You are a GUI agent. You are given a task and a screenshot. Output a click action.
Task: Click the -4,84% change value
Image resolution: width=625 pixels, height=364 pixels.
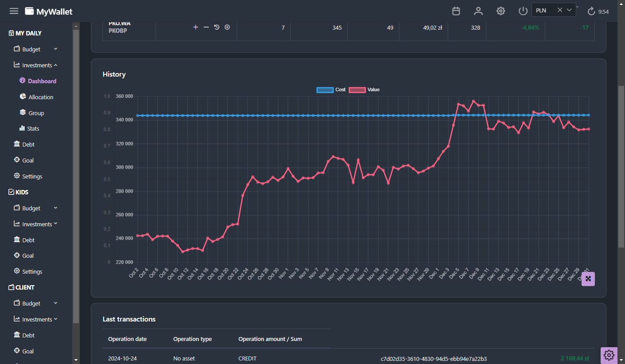click(x=530, y=27)
